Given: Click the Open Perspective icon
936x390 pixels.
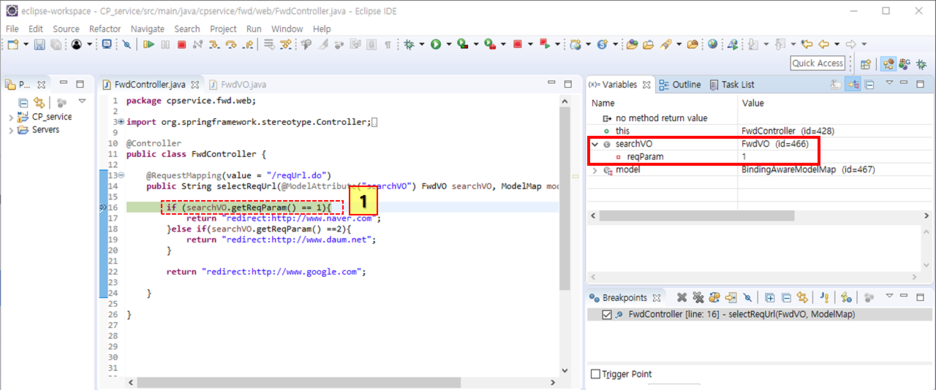Looking at the screenshot, I should 866,64.
